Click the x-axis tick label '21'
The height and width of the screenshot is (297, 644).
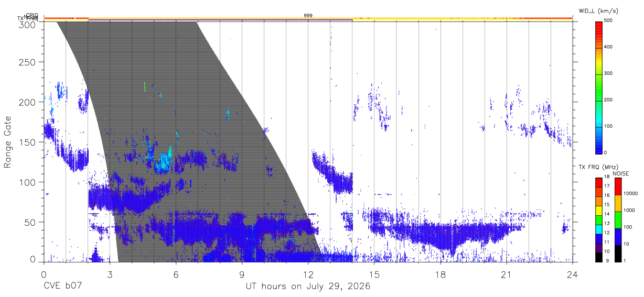tap(506, 274)
